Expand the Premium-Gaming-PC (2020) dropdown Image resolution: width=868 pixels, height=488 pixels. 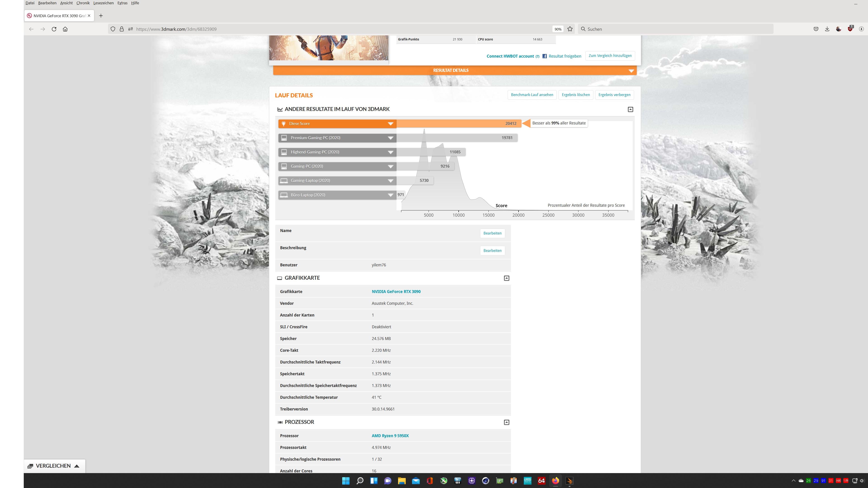pos(391,138)
